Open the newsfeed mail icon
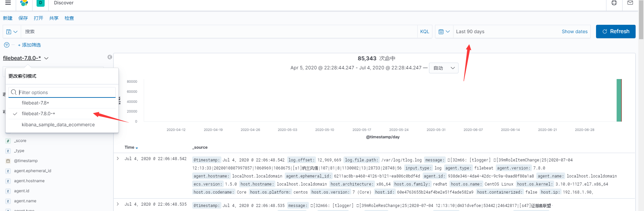Viewport: 644px width, 211px height. click(630, 3)
